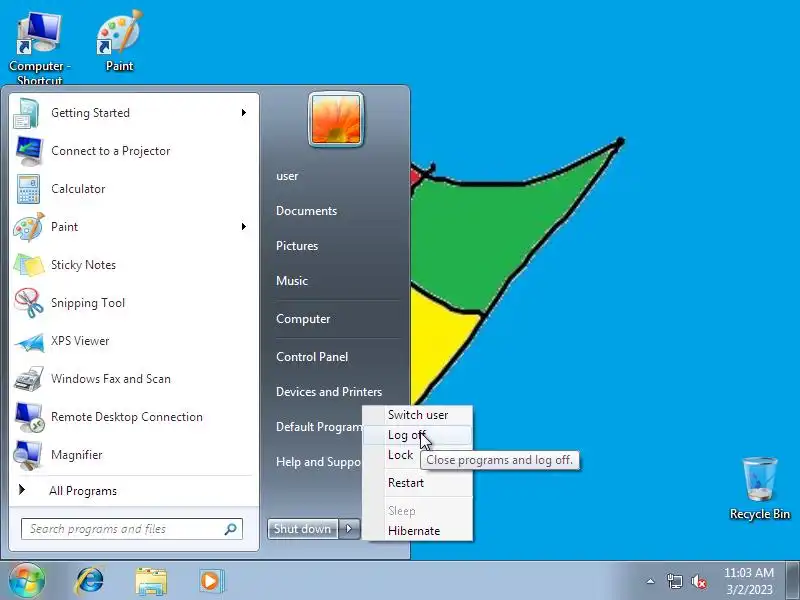
Task: Expand the Getting Started submenu arrow
Action: [x=244, y=113]
